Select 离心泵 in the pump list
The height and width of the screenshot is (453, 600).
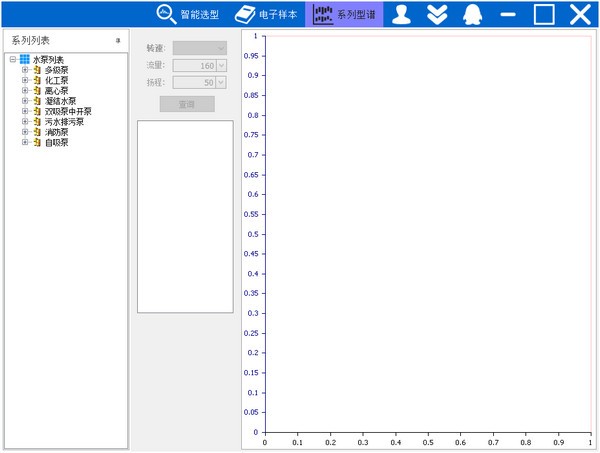56,91
